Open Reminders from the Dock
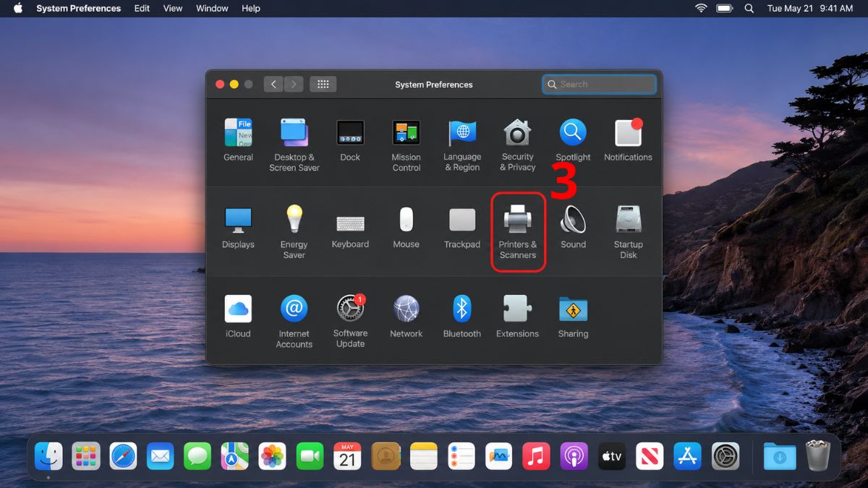The width and height of the screenshot is (868, 488). pos(461,456)
